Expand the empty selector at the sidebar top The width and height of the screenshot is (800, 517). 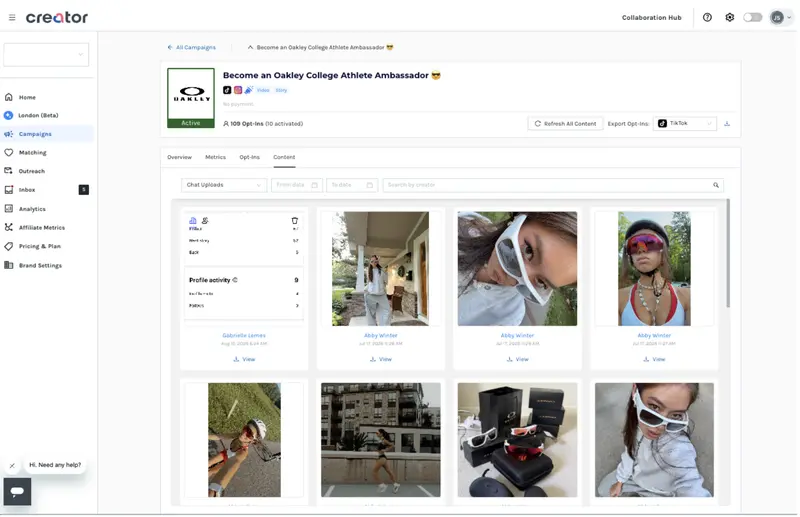[x=46, y=55]
